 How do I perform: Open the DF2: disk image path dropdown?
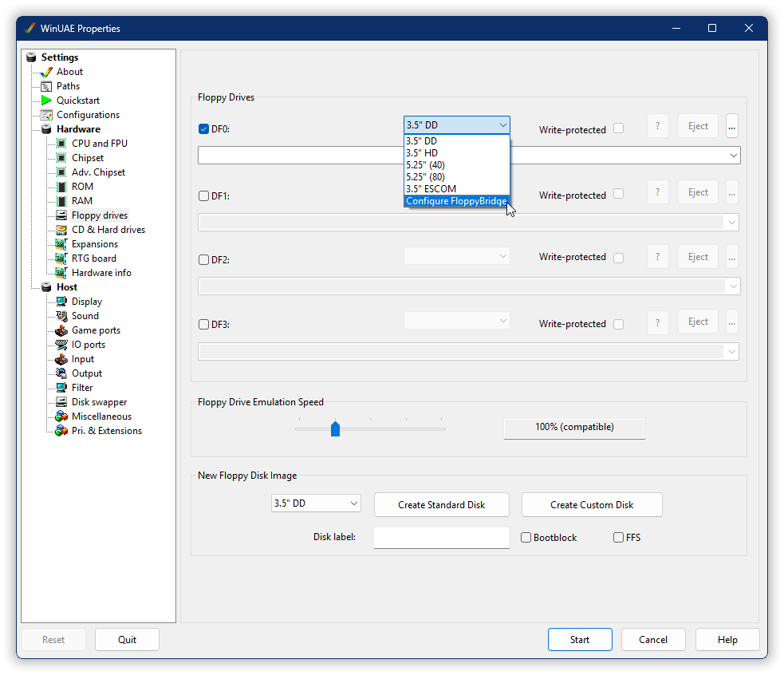point(732,286)
